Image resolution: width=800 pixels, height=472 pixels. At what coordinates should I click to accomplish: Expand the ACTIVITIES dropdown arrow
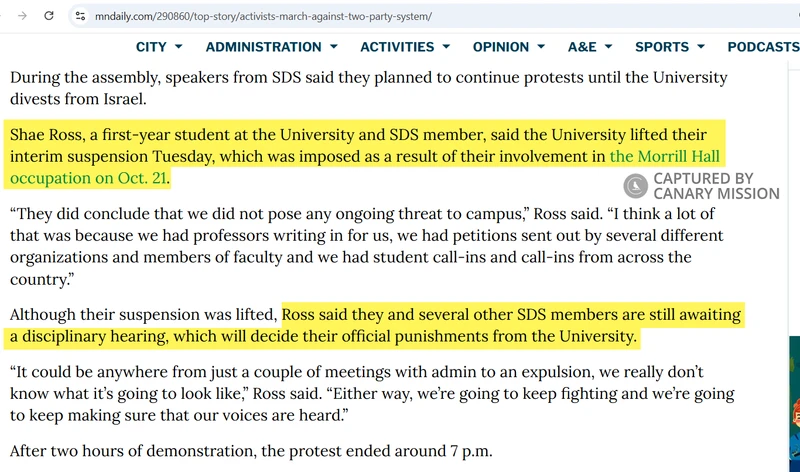pyautogui.click(x=446, y=46)
